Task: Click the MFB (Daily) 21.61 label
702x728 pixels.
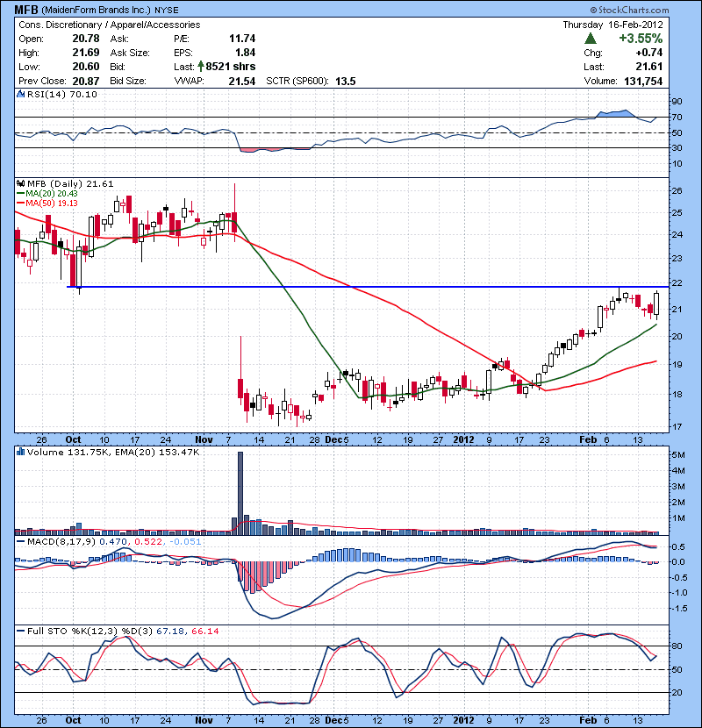Action: [70, 184]
